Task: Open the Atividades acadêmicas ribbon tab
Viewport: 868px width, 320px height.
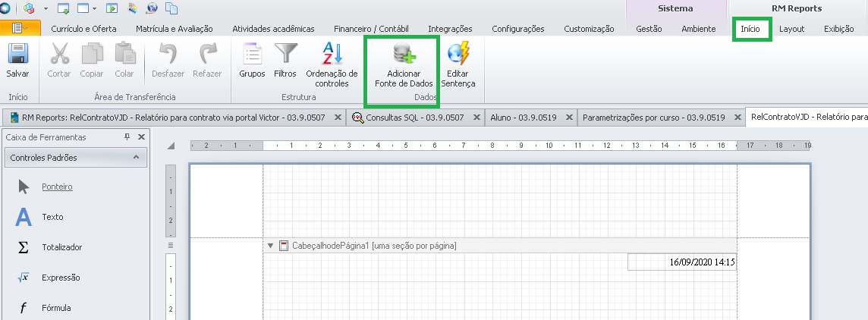Action: [273, 29]
